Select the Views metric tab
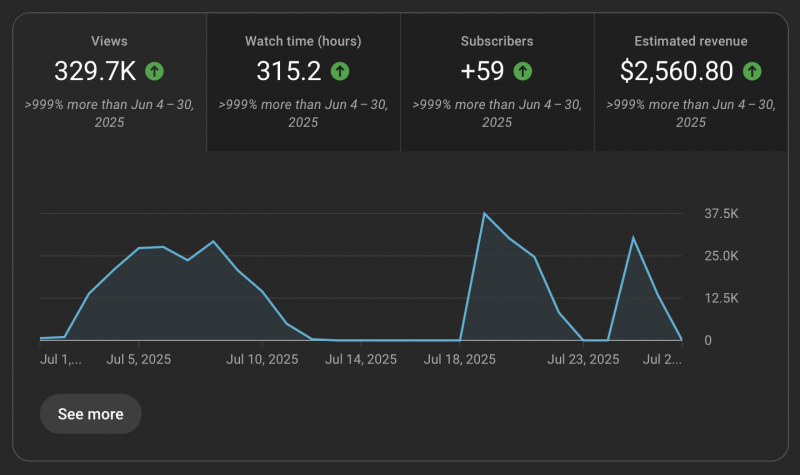Image resolution: width=800 pixels, height=475 pixels. (109, 82)
